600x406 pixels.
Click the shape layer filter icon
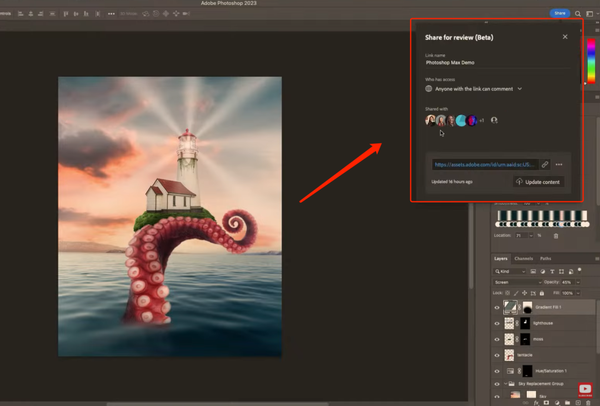pos(561,271)
